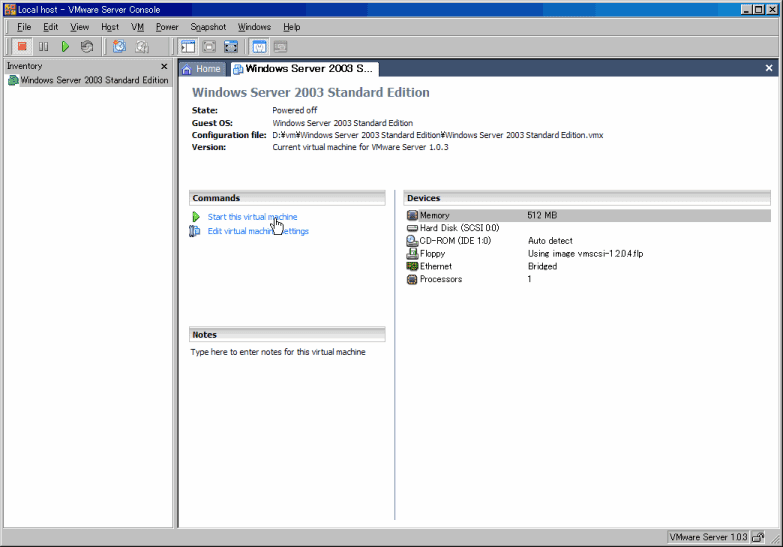Click the CD-ROM device icon
Screen dimensions: 783x547
point(412,241)
